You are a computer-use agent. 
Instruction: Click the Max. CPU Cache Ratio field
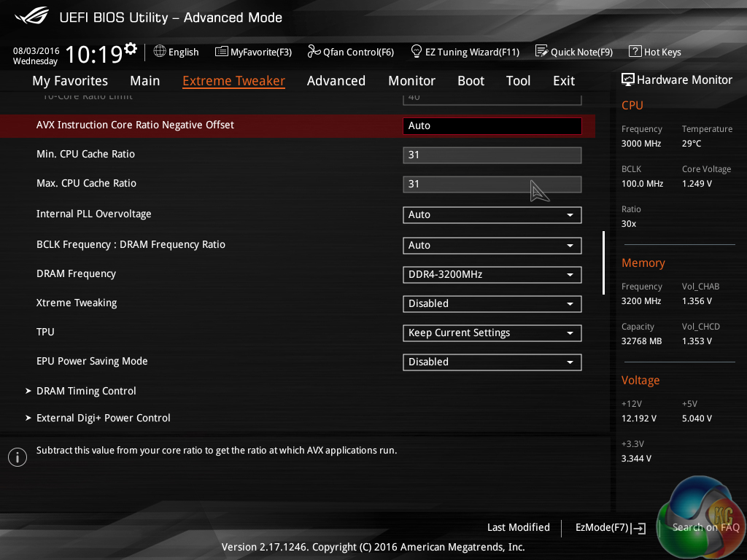(x=492, y=184)
